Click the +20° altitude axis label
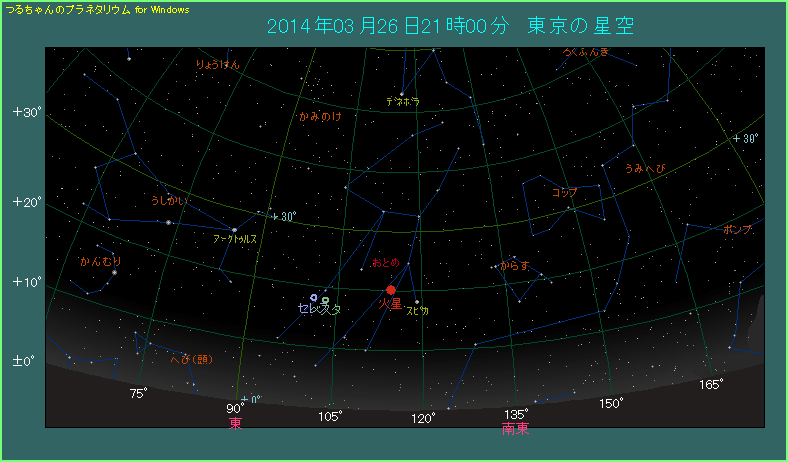This screenshot has height=462, width=788. (x=27, y=202)
